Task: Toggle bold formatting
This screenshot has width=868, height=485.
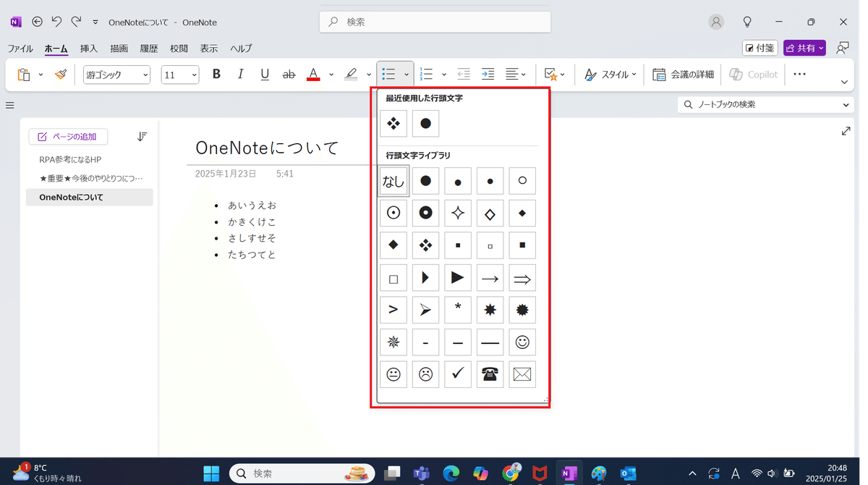Action: [216, 75]
